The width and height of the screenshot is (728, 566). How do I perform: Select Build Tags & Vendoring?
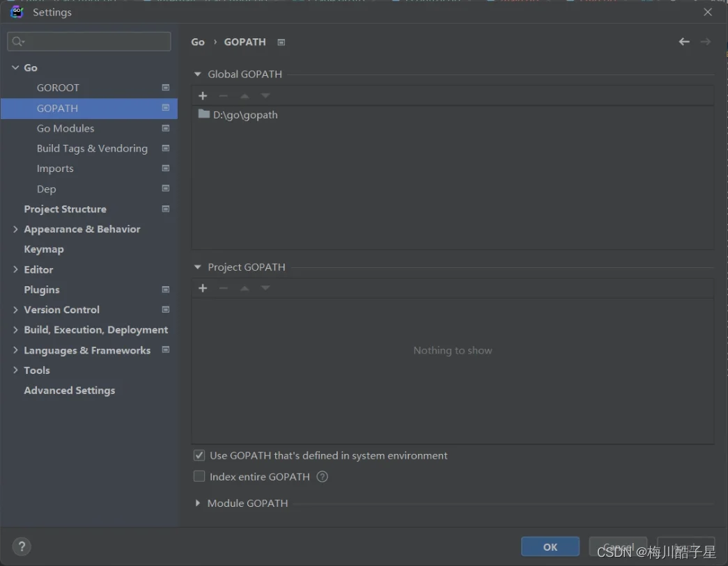point(92,148)
